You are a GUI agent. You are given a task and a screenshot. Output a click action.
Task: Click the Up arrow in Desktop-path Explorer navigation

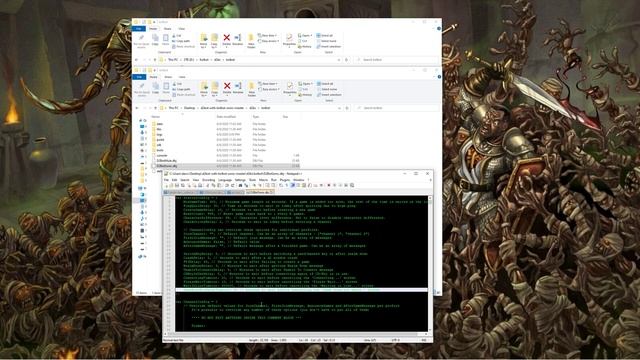[x=156, y=108]
